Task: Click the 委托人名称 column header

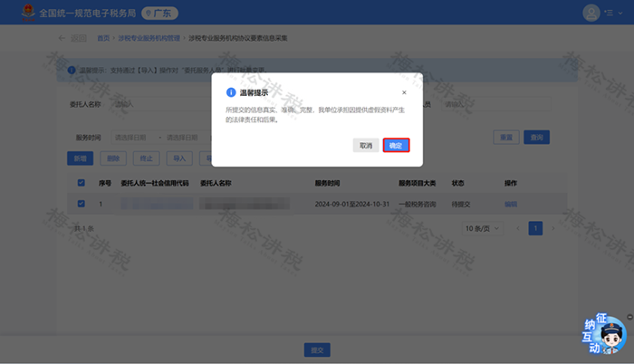Action: click(x=216, y=183)
